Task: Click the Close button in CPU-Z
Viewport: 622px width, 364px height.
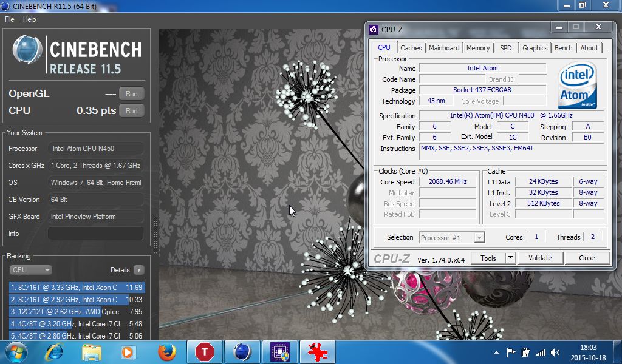Action: (587, 258)
